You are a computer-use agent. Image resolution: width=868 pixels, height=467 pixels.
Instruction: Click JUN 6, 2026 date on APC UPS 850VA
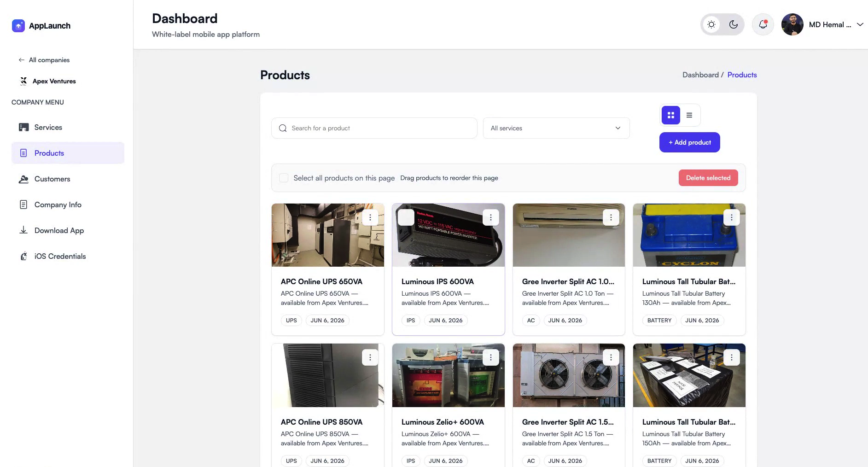327,461
